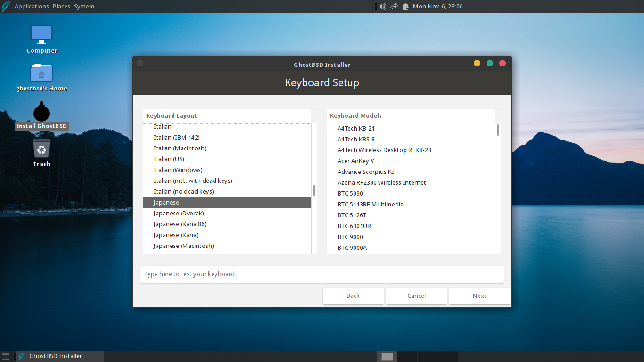Click the Cancel button

coord(416,296)
